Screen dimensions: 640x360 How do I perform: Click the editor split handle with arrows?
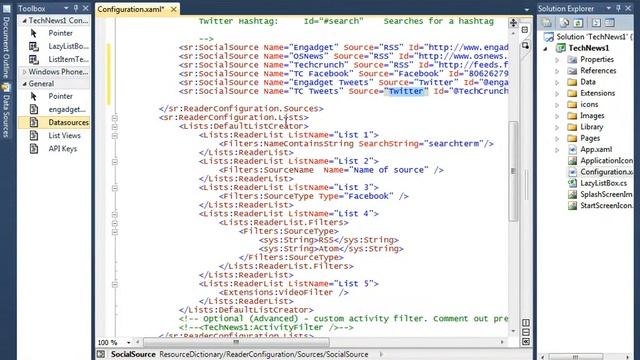pos(513,22)
